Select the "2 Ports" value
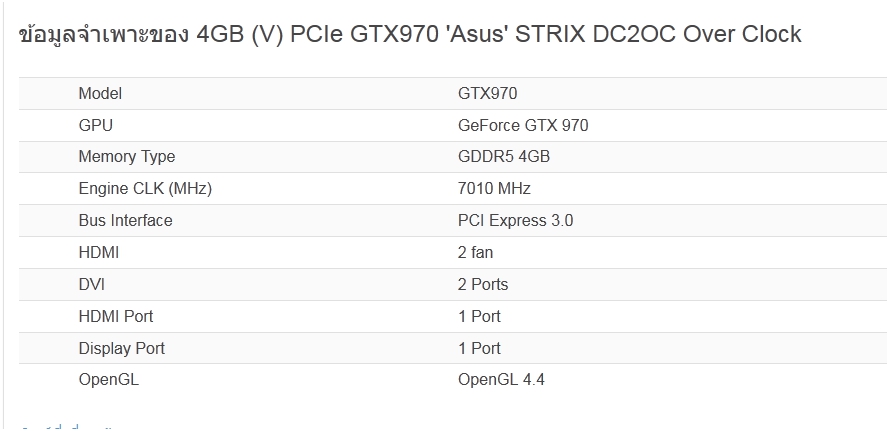 (x=483, y=285)
